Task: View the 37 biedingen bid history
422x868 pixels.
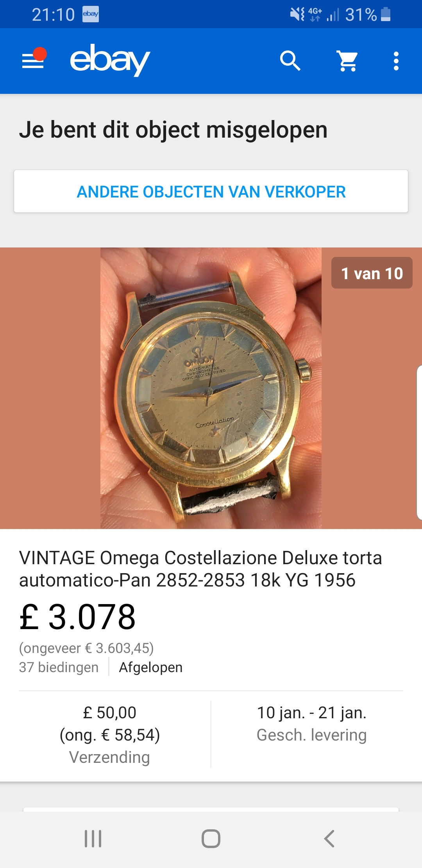Action: (59, 667)
